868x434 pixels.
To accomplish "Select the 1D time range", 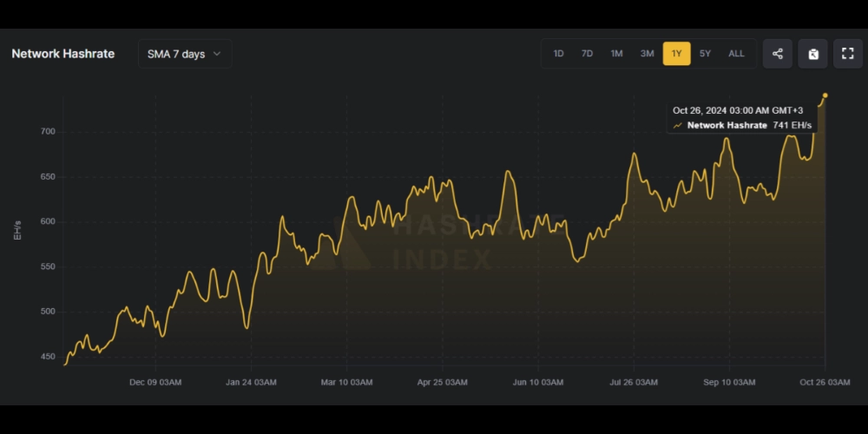I will point(558,54).
